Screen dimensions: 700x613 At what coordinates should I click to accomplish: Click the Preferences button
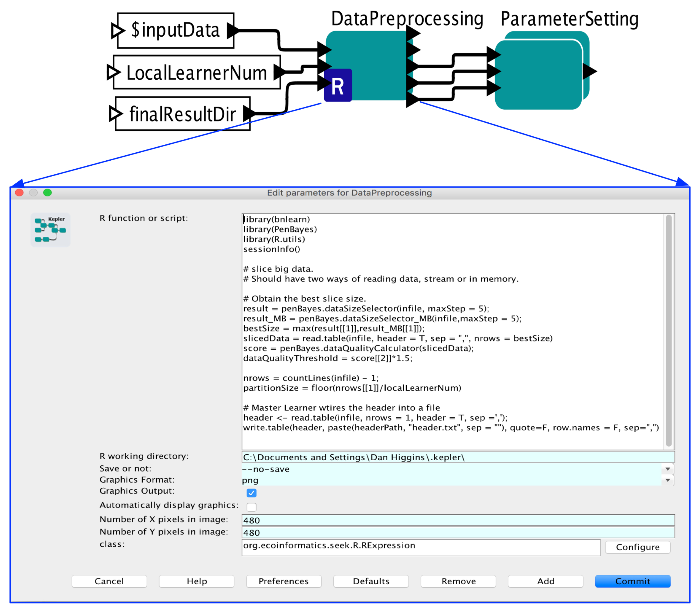[284, 581]
